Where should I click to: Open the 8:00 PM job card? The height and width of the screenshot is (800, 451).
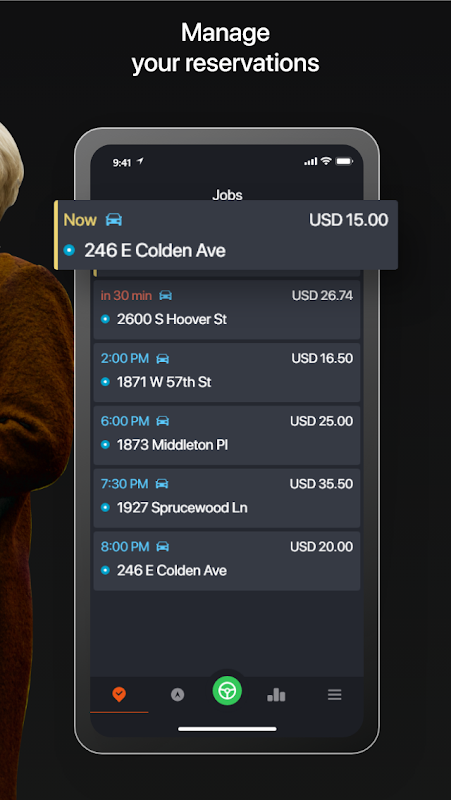coord(227,561)
